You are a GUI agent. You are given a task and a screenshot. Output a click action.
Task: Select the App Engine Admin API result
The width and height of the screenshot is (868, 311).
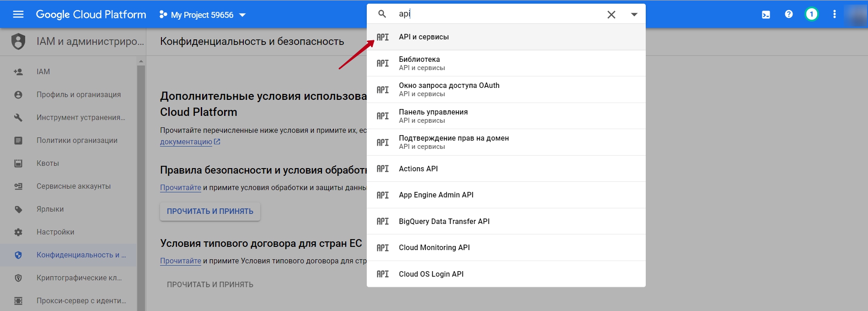click(506, 195)
